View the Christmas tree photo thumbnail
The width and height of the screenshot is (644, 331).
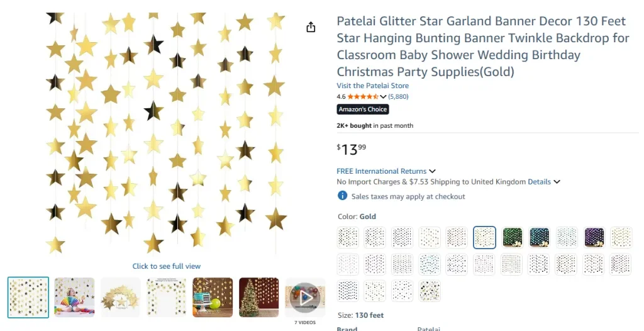tap(258, 297)
